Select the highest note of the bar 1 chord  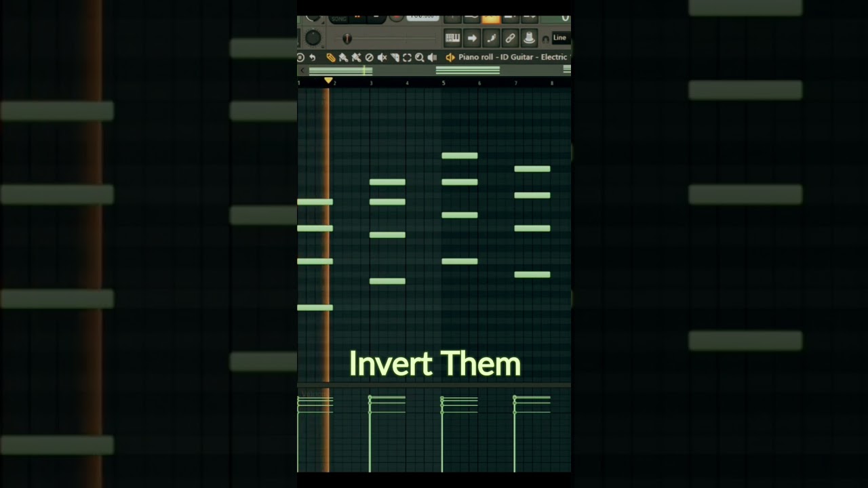(315, 202)
